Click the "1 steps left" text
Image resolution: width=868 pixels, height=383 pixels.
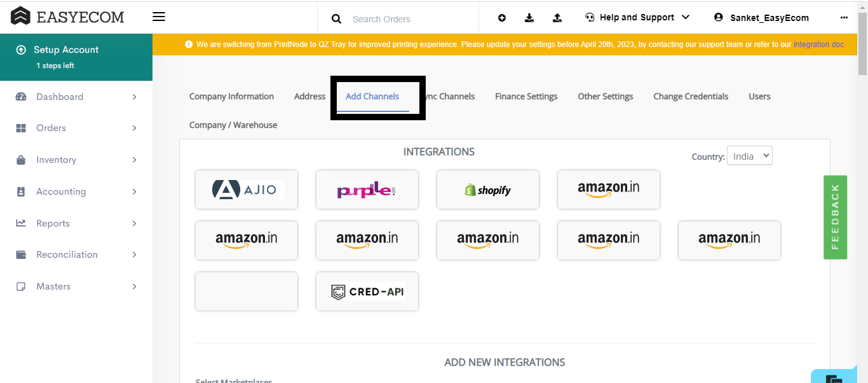click(55, 66)
